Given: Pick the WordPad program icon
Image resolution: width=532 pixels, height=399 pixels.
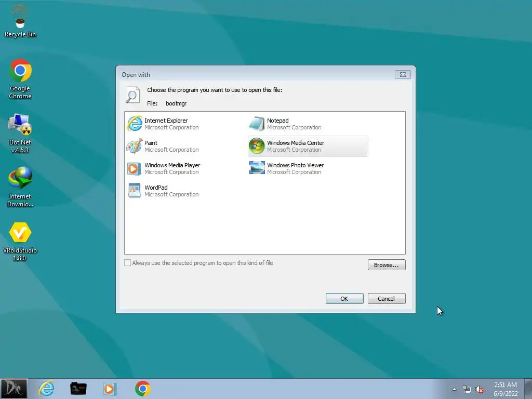Looking at the screenshot, I should pos(135,190).
